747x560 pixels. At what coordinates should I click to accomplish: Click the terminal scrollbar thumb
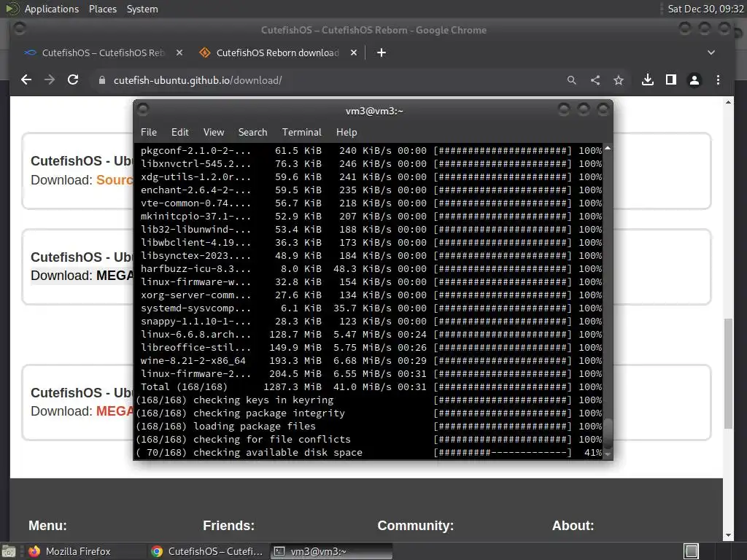pyautogui.click(x=608, y=434)
